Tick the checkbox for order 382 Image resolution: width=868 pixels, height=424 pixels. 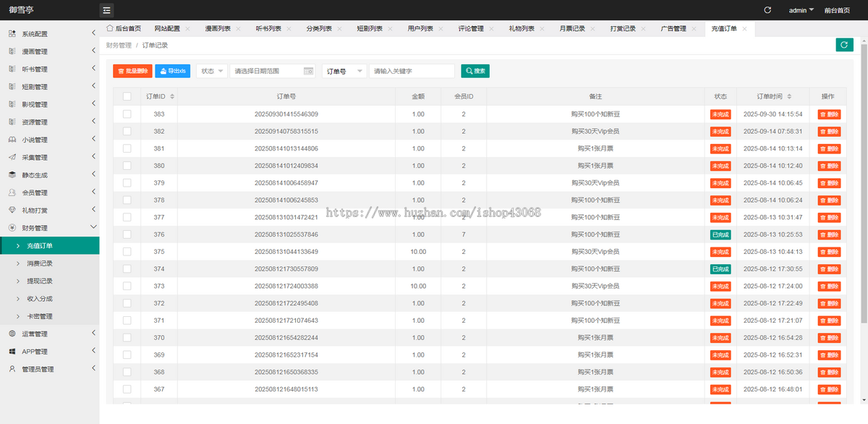point(127,131)
